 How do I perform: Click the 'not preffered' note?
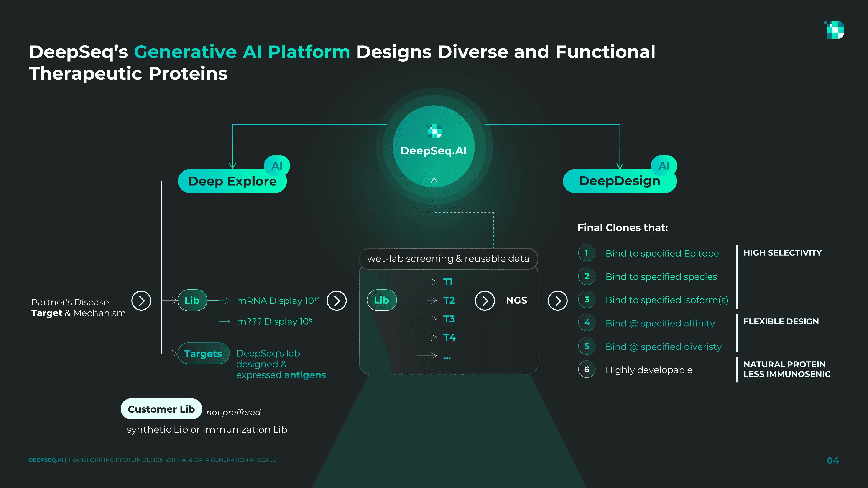(233, 412)
